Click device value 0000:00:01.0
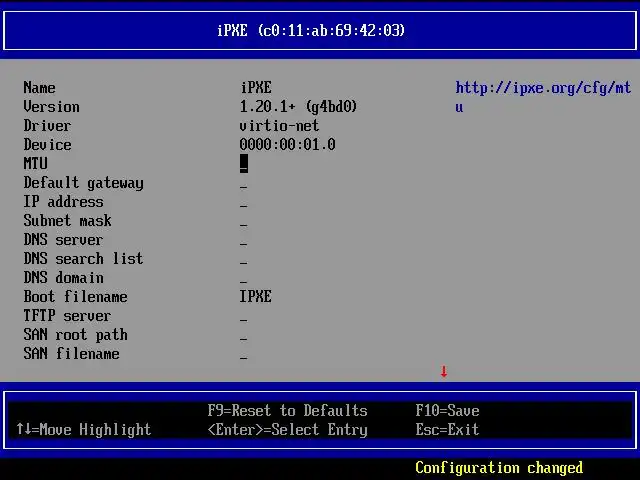Viewport: 640px width, 480px height. 287,144
